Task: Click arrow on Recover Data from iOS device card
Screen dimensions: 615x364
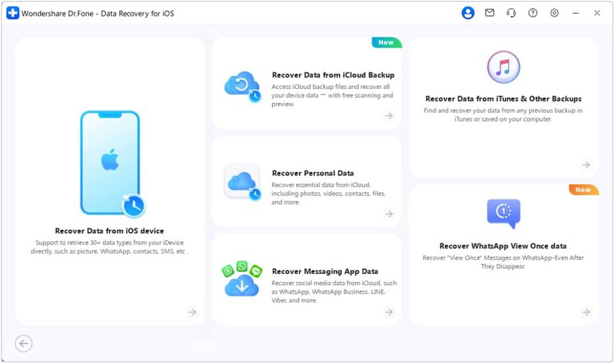Action: (193, 312)
